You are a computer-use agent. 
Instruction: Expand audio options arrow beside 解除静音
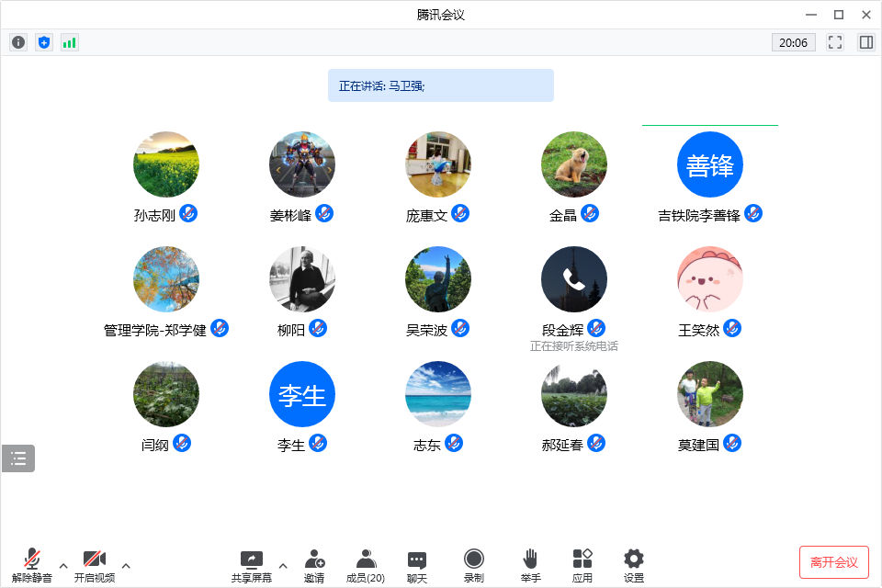(63, 565)
